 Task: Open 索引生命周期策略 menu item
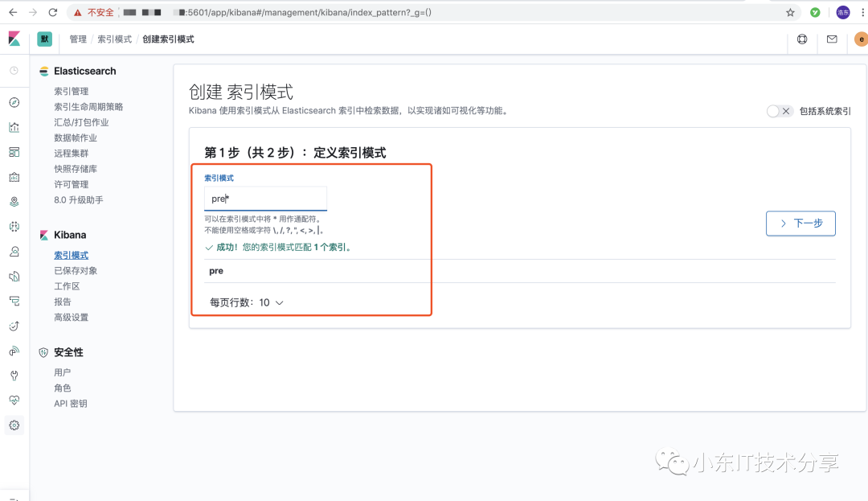click(x=88, y=107)
